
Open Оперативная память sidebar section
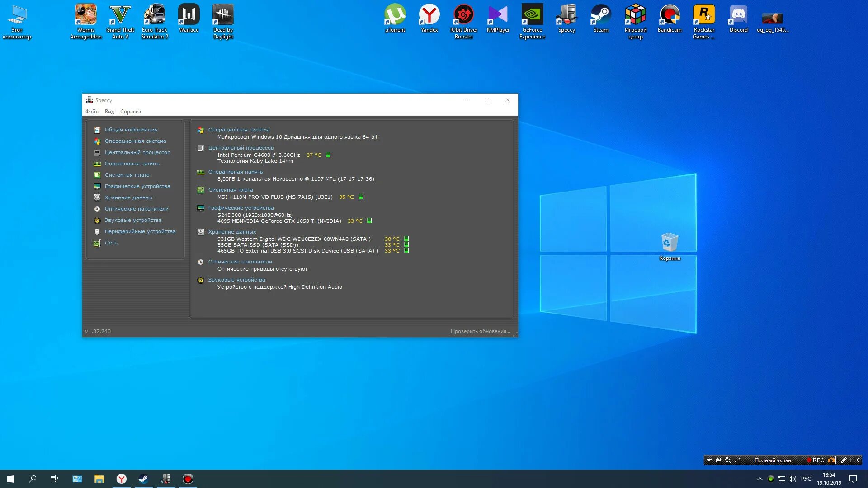click(x=132, y=164)
